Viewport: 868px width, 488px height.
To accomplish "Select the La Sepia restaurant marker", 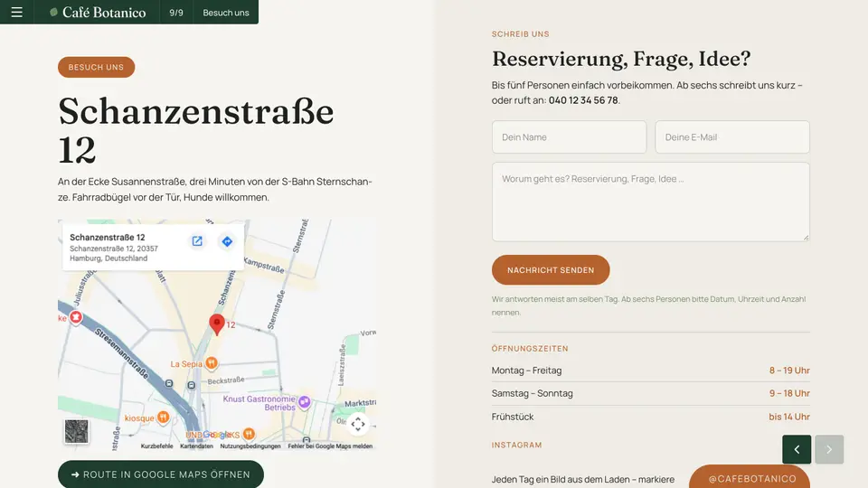I will [212, 363].
